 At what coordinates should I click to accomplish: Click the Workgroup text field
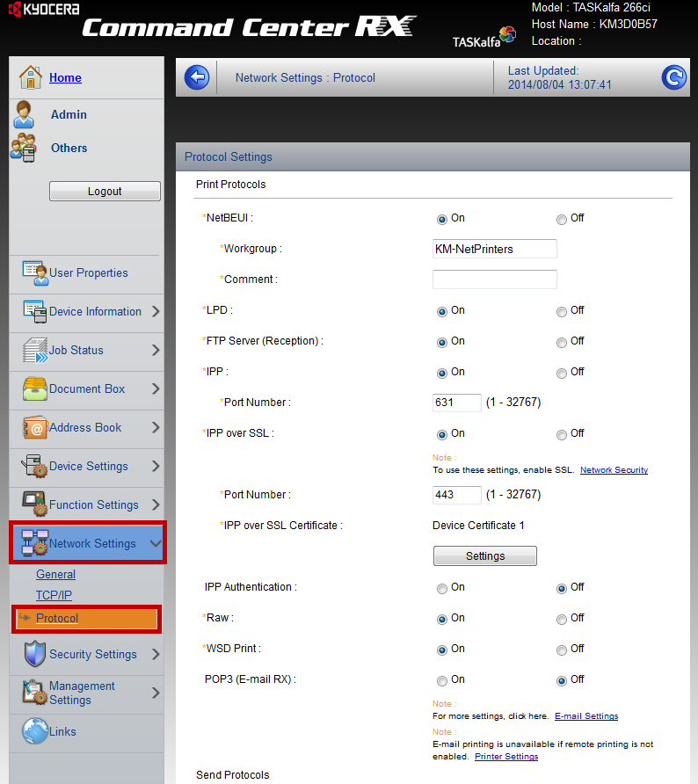click(x=495, y=249)
